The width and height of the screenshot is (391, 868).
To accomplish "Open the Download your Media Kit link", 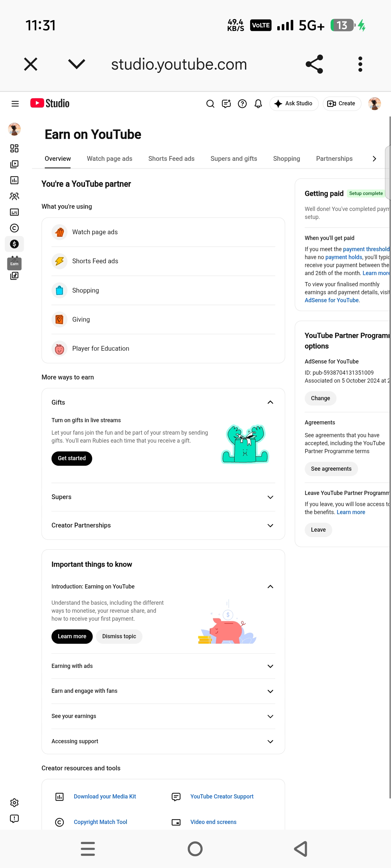I will click(x=105, y=796).
